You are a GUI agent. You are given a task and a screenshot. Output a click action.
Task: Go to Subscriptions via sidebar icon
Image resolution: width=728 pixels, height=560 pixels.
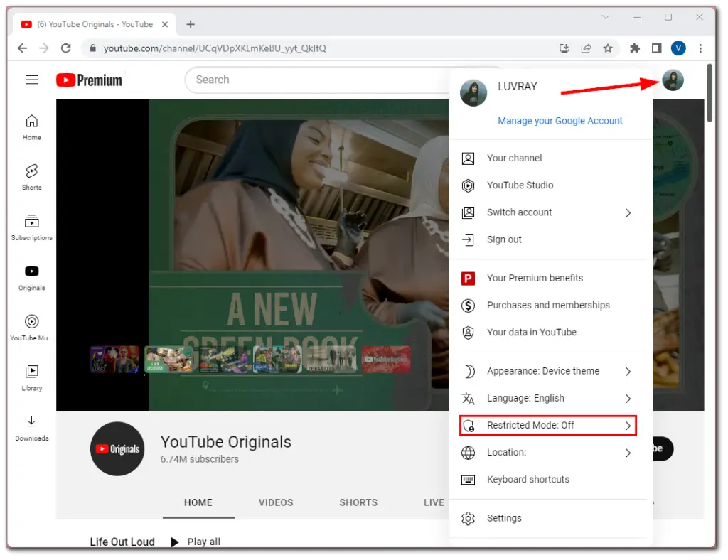(x=31, y=227)
